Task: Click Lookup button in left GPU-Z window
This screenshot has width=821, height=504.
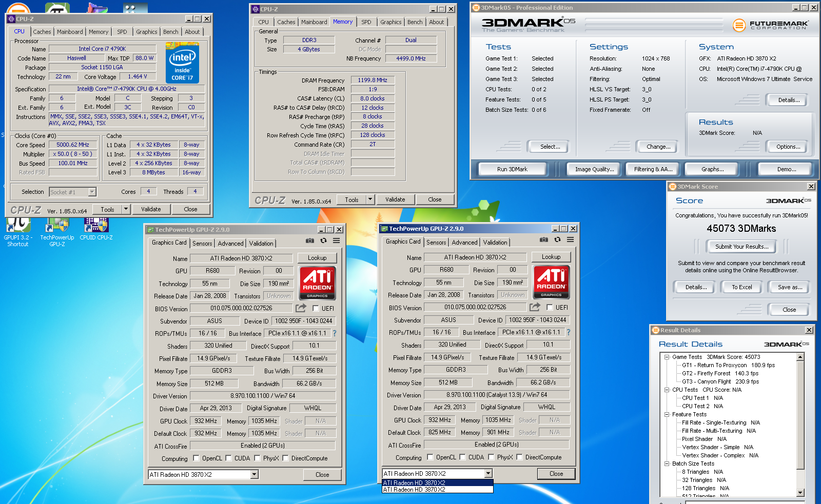Action: pyautogui.click(x=317, y=258)
